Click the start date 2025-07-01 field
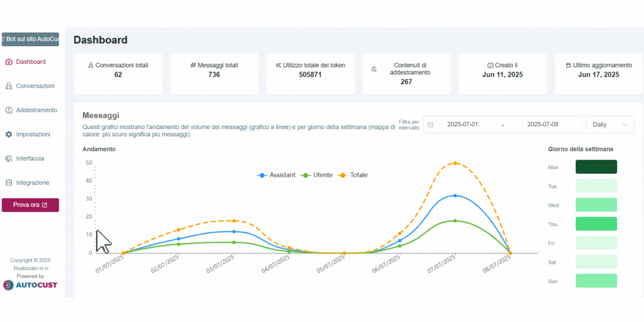The image size is (644, 322). 462,125
